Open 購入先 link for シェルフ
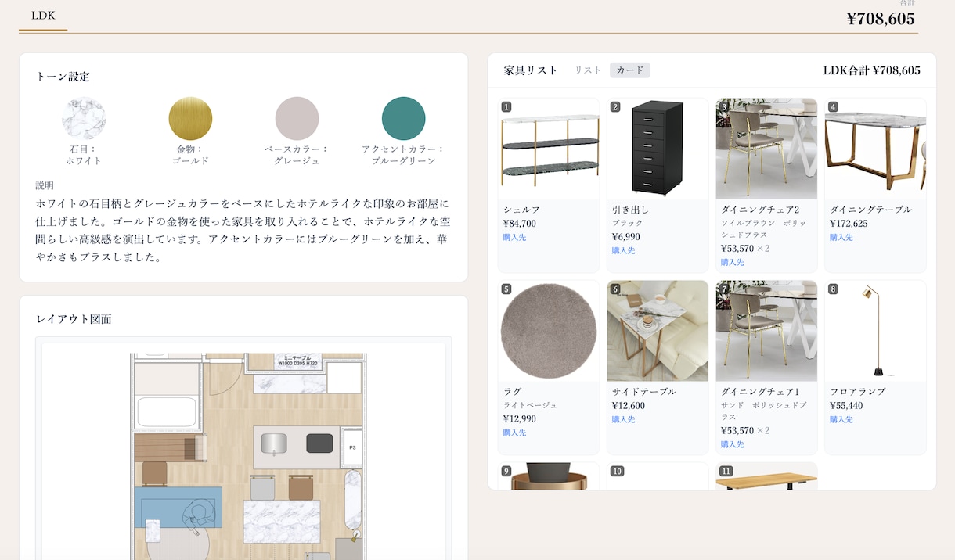Screen dimensions: 955x560 [x=514, y=237]
